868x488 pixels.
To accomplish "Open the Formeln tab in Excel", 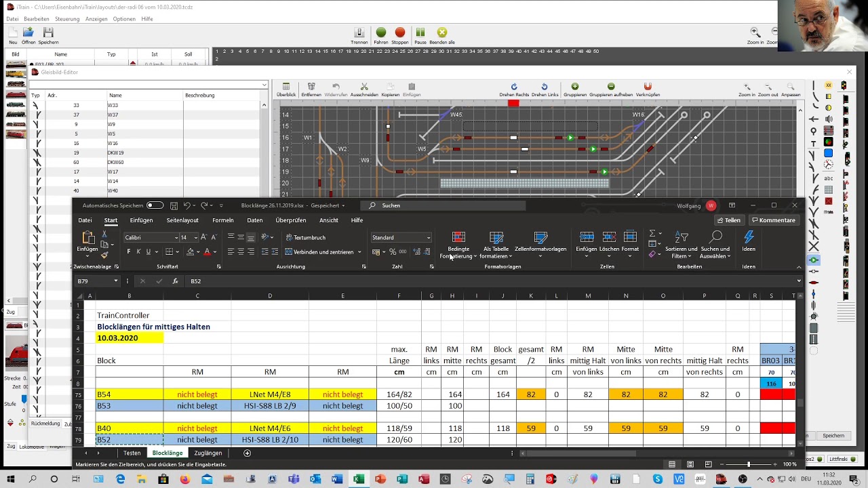I will (x=223, y=220).
